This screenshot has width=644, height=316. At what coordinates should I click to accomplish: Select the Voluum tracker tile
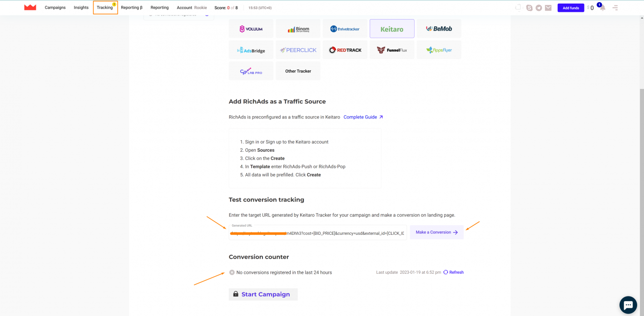(251, 29)
